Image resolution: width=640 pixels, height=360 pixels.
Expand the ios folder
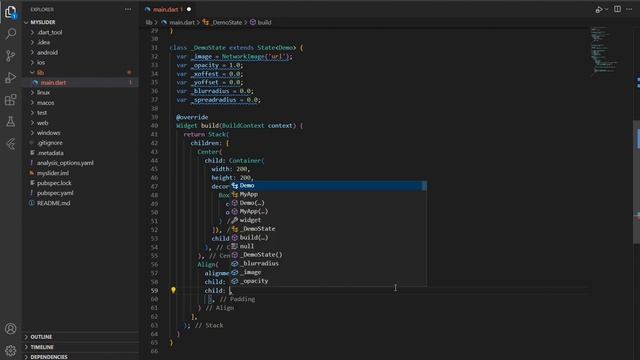click(80, 62)
